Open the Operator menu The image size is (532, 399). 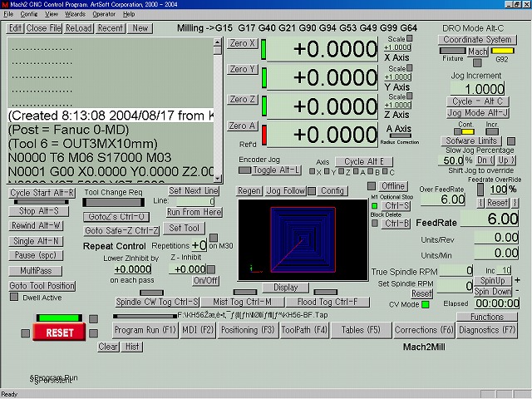[104, 14]
